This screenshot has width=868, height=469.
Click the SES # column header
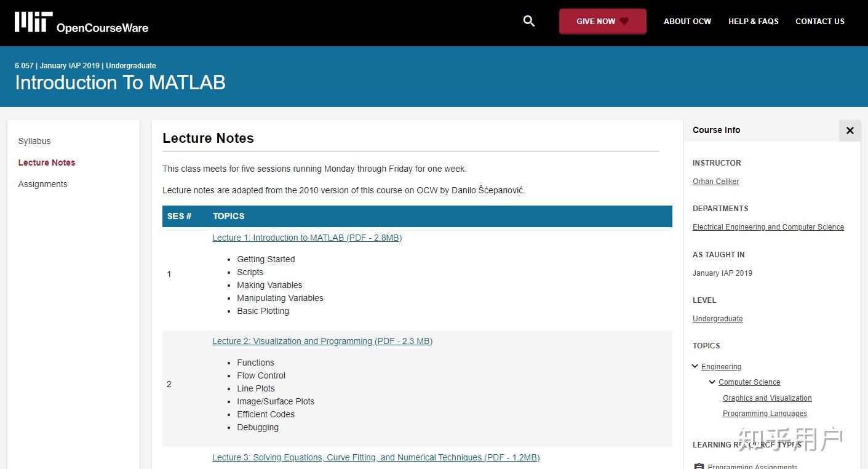click(x=179, y=216)
